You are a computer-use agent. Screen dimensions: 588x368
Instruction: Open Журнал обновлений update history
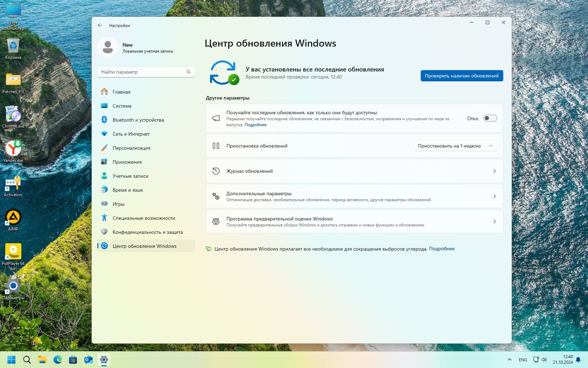(354, 171)
